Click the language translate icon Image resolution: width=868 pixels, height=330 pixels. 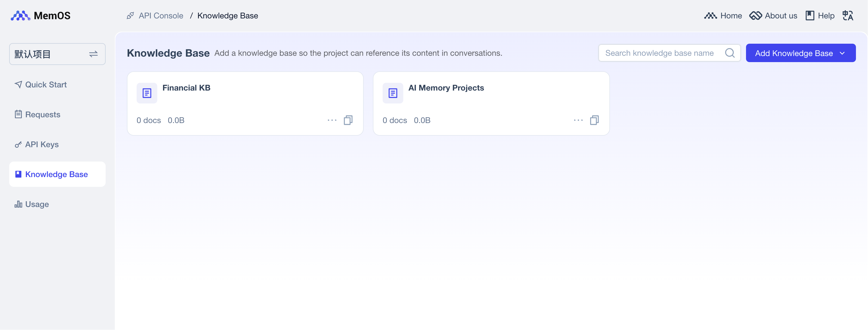[x=847, y=16]
